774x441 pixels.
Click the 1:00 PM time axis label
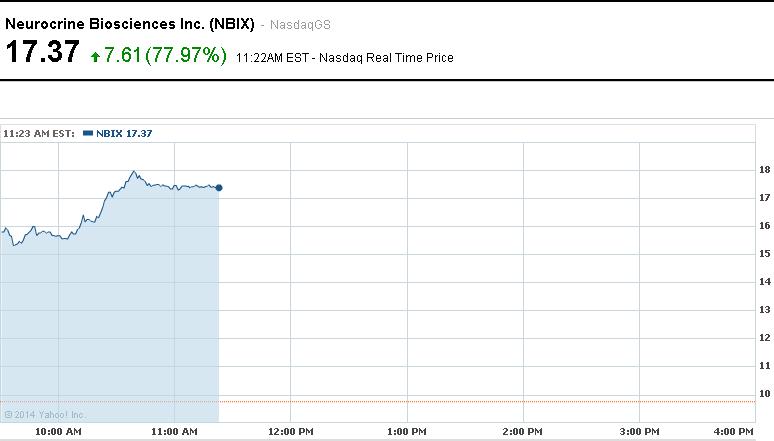(406, 432)
